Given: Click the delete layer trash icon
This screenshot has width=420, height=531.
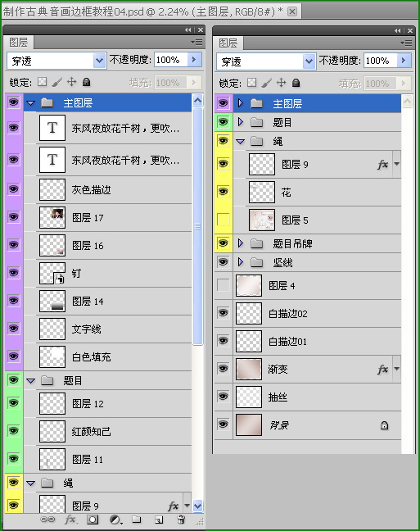Looking at the screenshot, I should pyautogui.click(x=181, y=520).
